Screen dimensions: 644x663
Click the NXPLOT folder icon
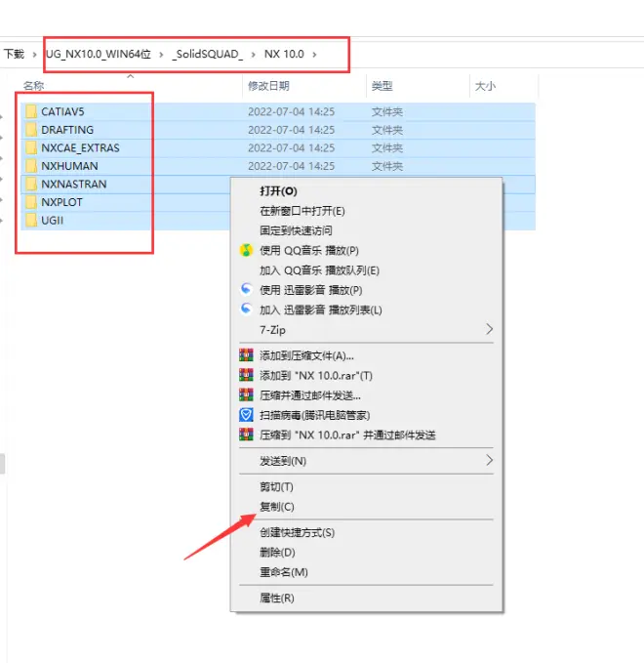[x=31, y=202]
